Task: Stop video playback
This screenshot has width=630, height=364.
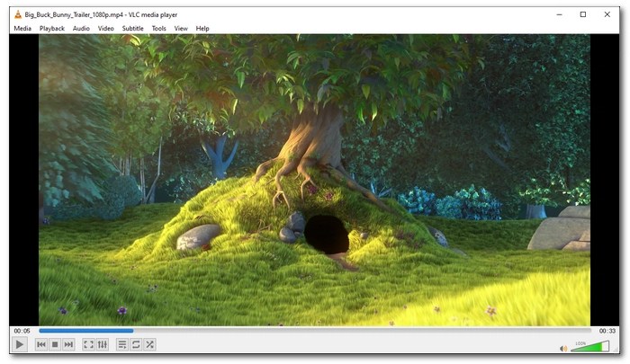Action: point(55,344)
